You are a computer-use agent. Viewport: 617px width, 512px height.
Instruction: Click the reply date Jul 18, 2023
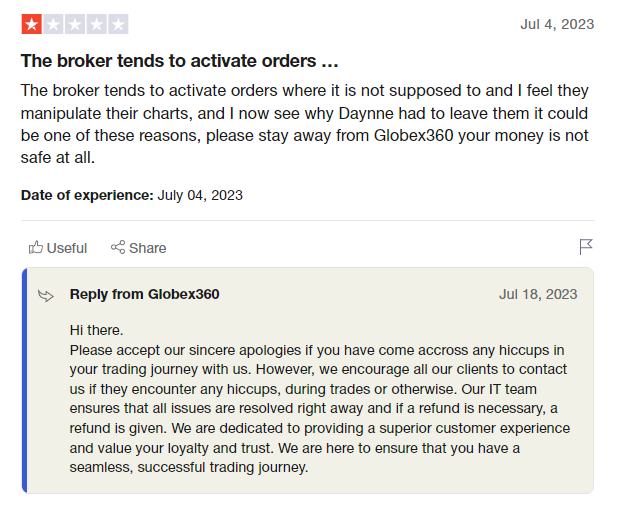538,294
